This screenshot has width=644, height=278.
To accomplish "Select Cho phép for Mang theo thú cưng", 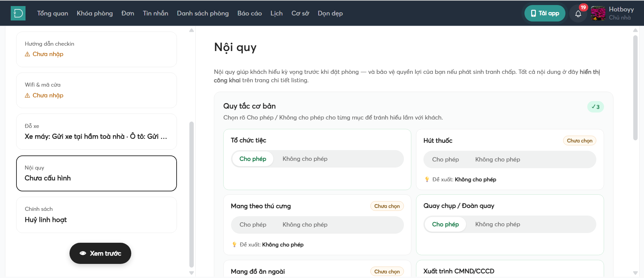I will point(253,225).
